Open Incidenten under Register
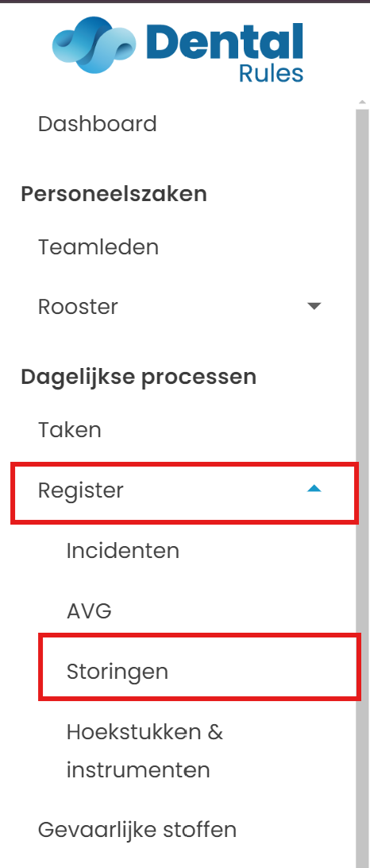The height and width of the screenshot is (868, 370). 123,551
